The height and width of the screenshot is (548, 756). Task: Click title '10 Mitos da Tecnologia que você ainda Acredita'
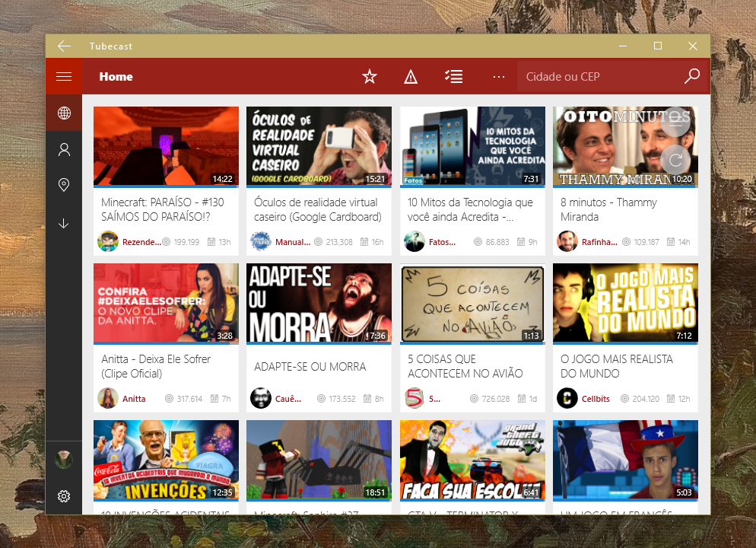tap(470, 209)
